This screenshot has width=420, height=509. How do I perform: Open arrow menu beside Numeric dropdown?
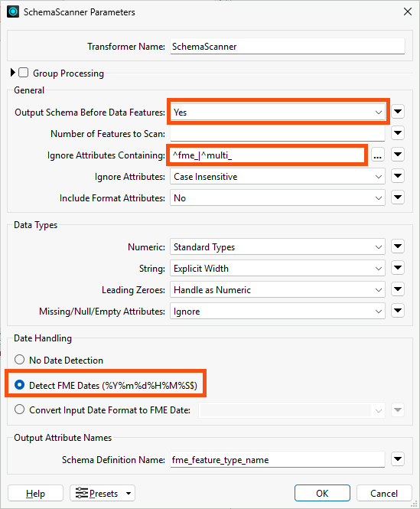pos(398,246)
